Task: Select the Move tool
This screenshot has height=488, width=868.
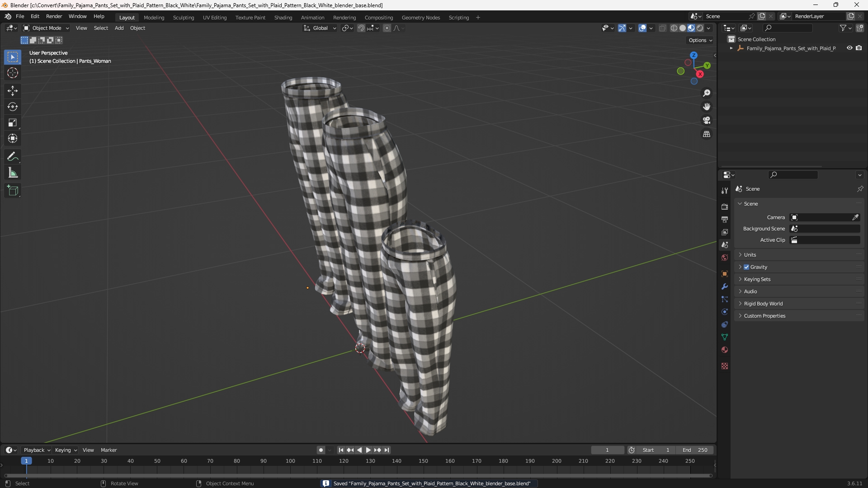Action: tap(13, 91)
